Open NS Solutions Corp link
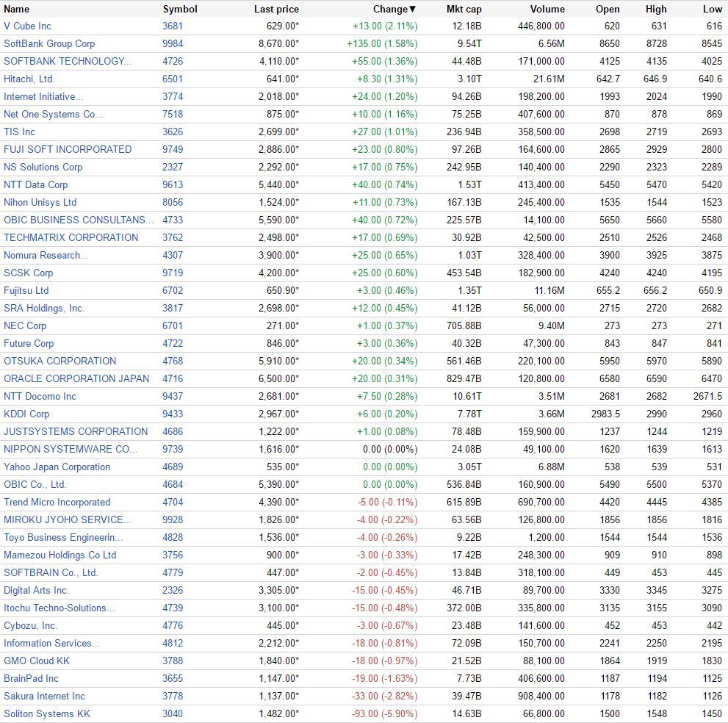 [43, 168]
